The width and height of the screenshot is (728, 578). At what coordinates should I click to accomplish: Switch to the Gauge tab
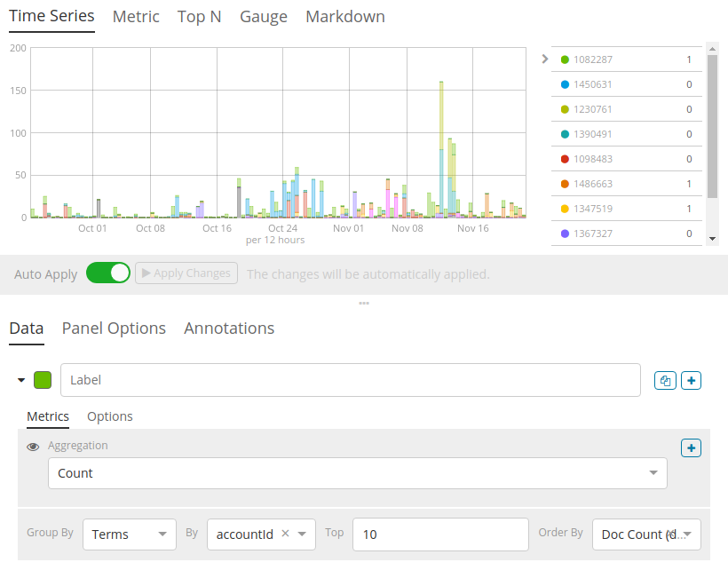[x=264, y=17]
